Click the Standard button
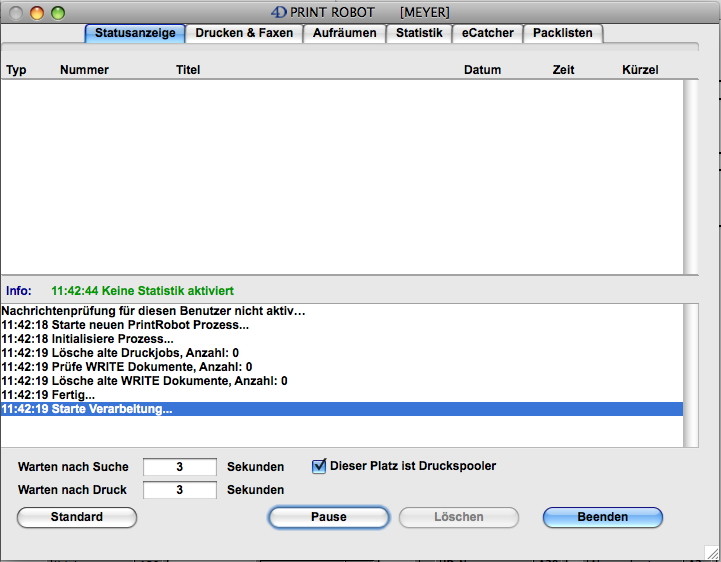721x562 pixels. (77, 517)
